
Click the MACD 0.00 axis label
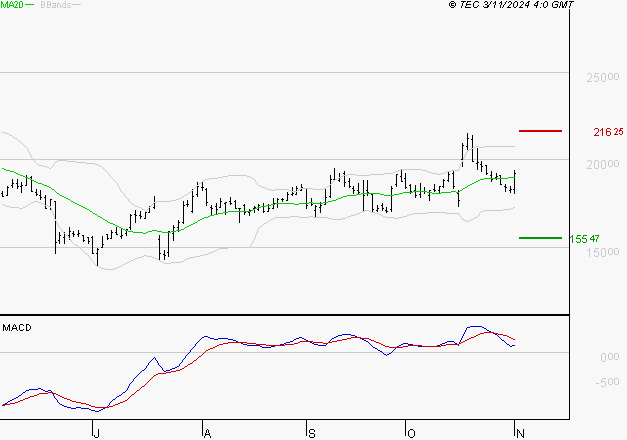(x=609, y=357)
